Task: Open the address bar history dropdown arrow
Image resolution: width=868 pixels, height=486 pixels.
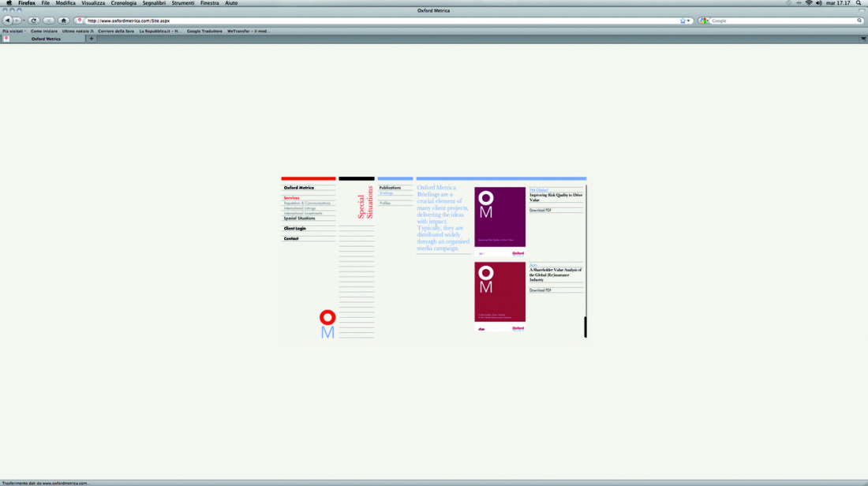Action: point(689,21)
